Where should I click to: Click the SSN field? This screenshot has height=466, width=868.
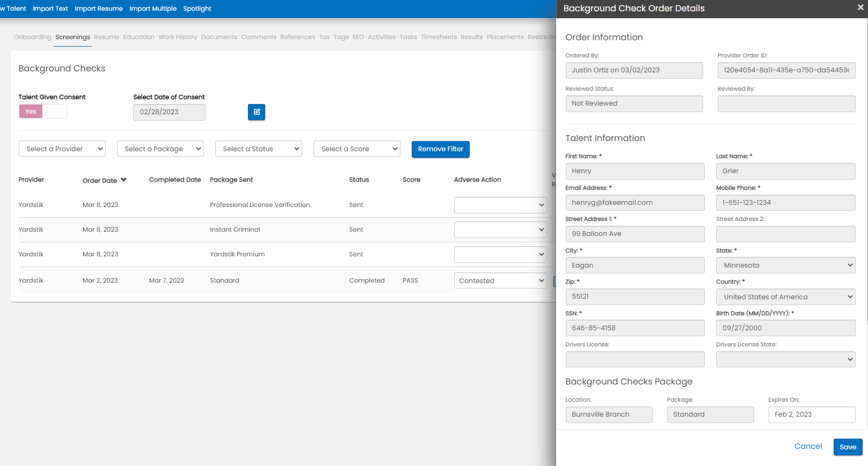point(635,328)
